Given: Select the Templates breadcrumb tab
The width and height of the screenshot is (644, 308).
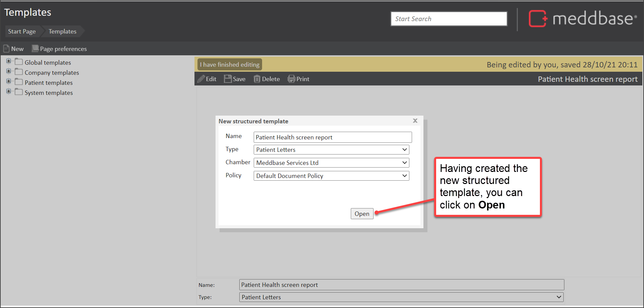Looking at the screenshot, I should point(63,32).
